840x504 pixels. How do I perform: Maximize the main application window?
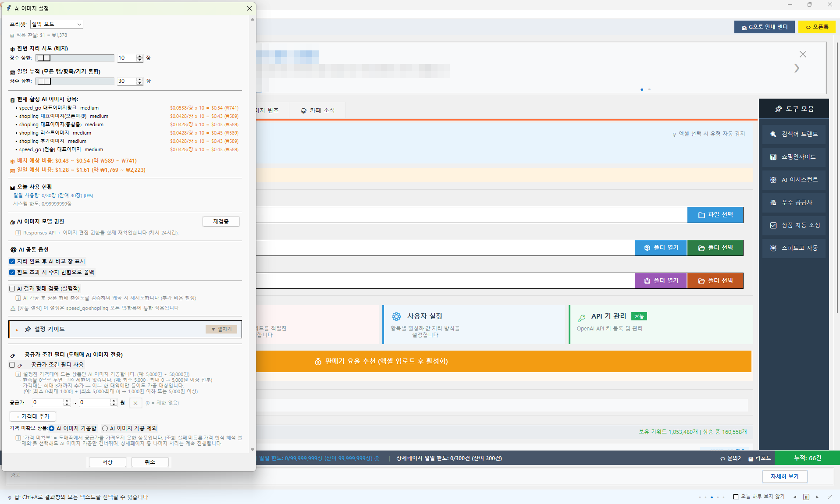pyautogui.click(x=810, y=4)
